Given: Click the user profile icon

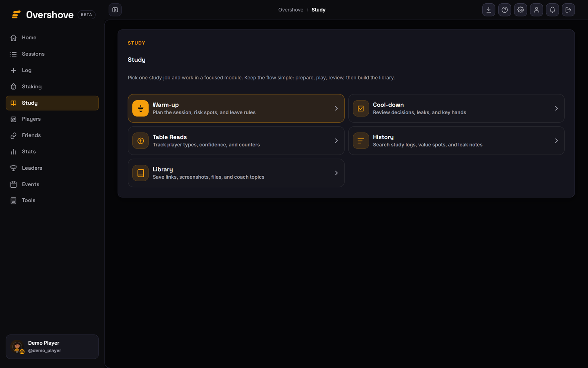Looking at the screenshot, I should pos(537,10).
